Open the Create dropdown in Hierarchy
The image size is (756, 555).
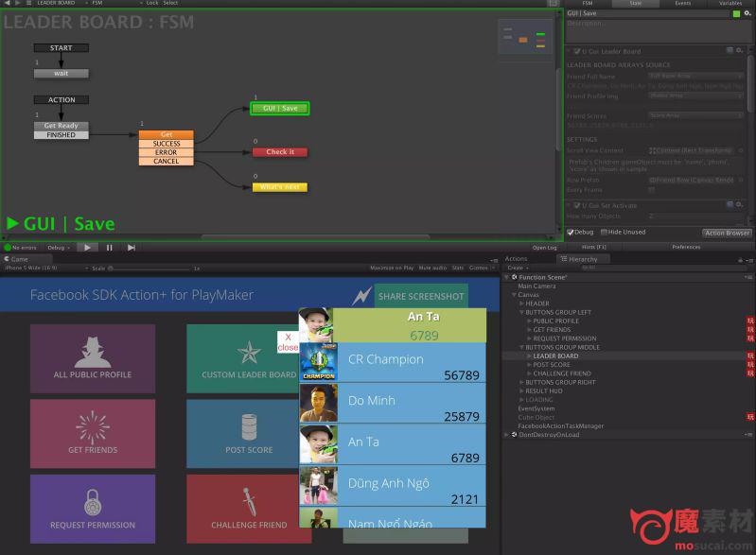click(x=518, y=268)
